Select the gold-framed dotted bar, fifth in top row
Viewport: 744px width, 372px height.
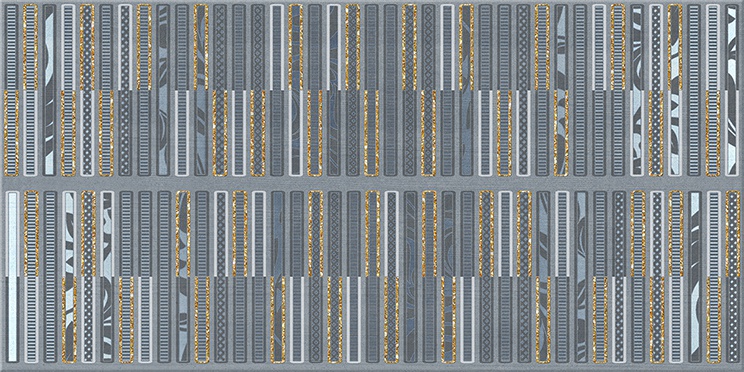pyautogui.click(x=87, y=47)
